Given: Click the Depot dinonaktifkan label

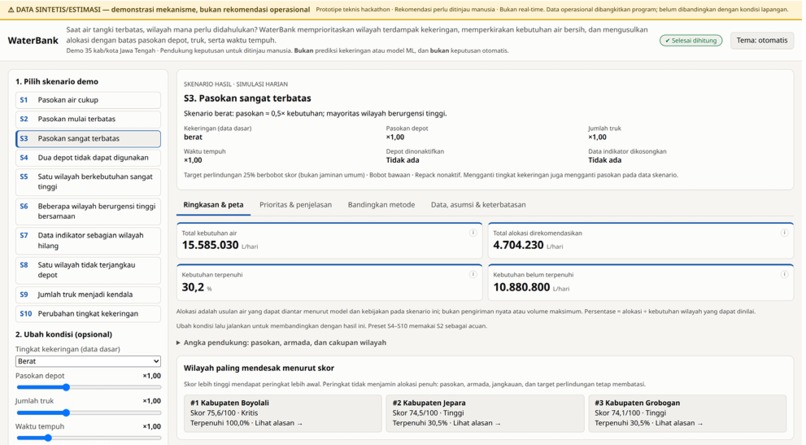Looking at the screenshot, I should click(x=415, y=151).
